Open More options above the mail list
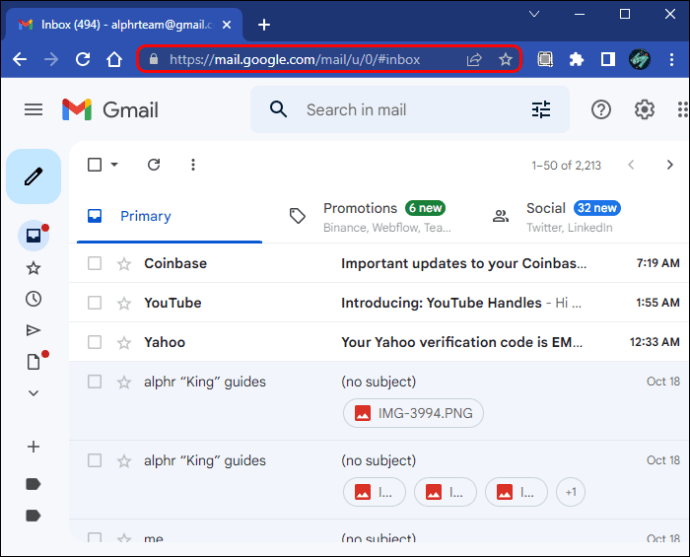The width and height of the screenshot is (690, 557). (x=193, y=165)
